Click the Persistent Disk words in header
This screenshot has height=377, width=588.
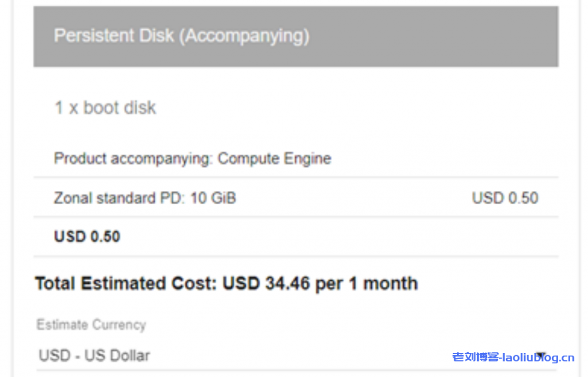point(114,36)
